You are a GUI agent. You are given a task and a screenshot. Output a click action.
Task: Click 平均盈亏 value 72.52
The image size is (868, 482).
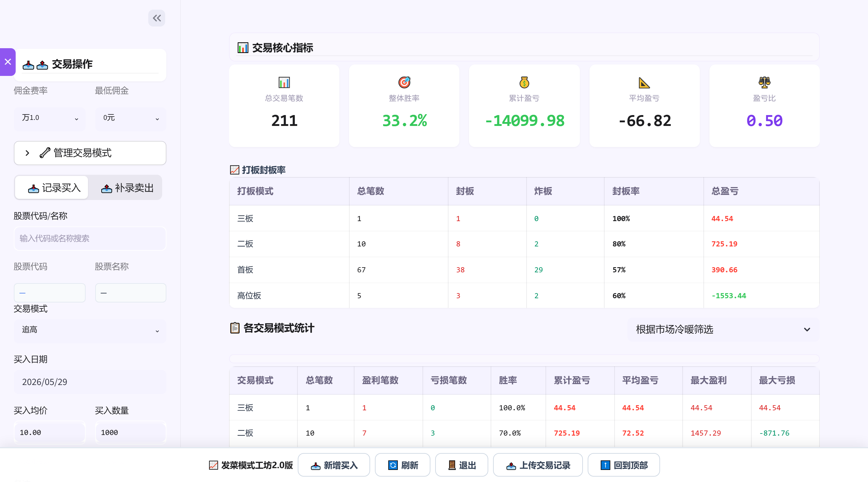click(633, 433)
